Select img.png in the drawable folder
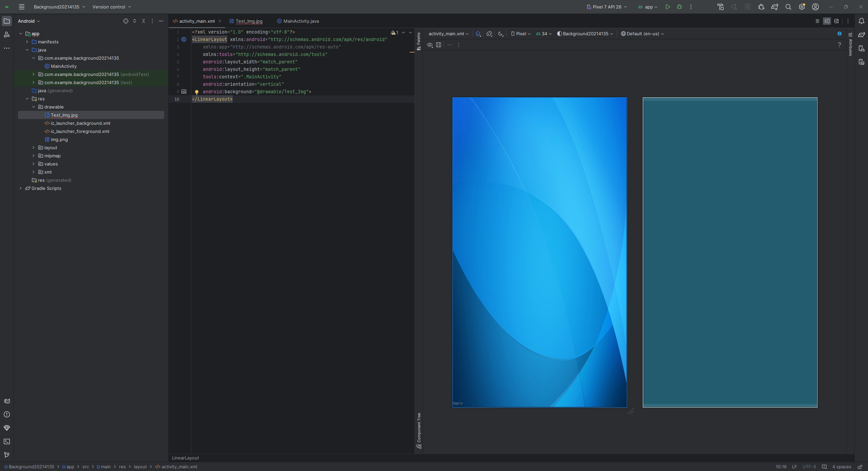Viewport: 868px width, 471px height. (59, 139)
